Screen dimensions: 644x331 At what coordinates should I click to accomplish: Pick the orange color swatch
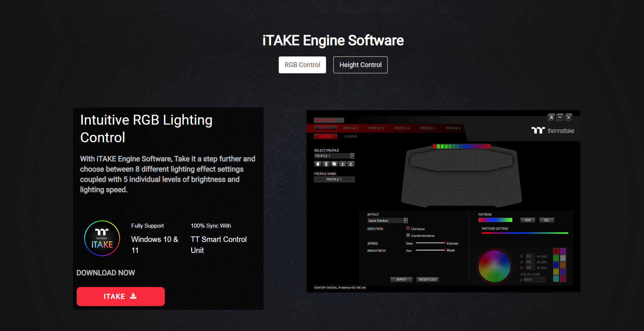pos(563,265)
